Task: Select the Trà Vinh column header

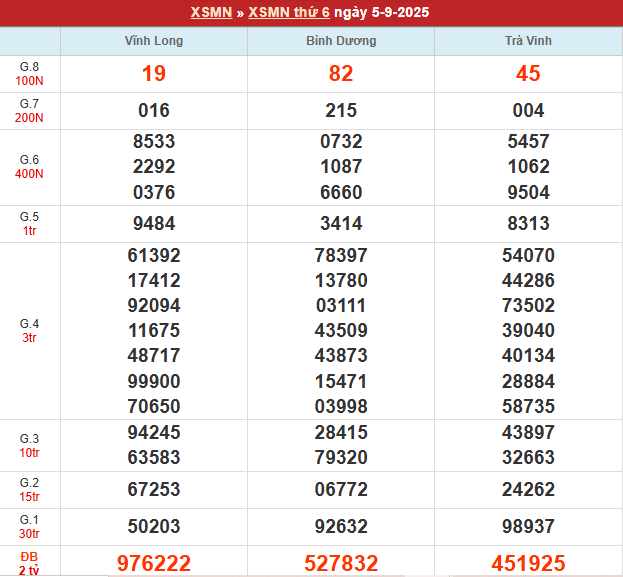Action: pyautogui.click(x=528, y=41)
